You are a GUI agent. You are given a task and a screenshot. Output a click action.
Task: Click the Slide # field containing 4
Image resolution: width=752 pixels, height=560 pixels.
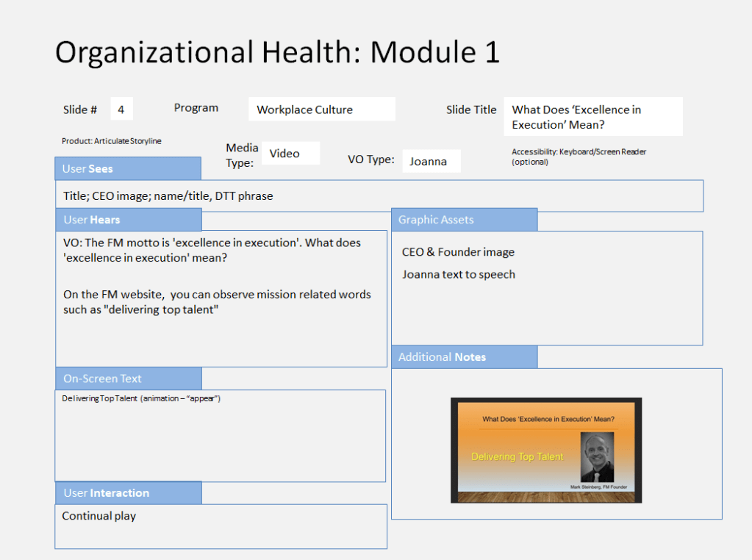coord(121,110)
